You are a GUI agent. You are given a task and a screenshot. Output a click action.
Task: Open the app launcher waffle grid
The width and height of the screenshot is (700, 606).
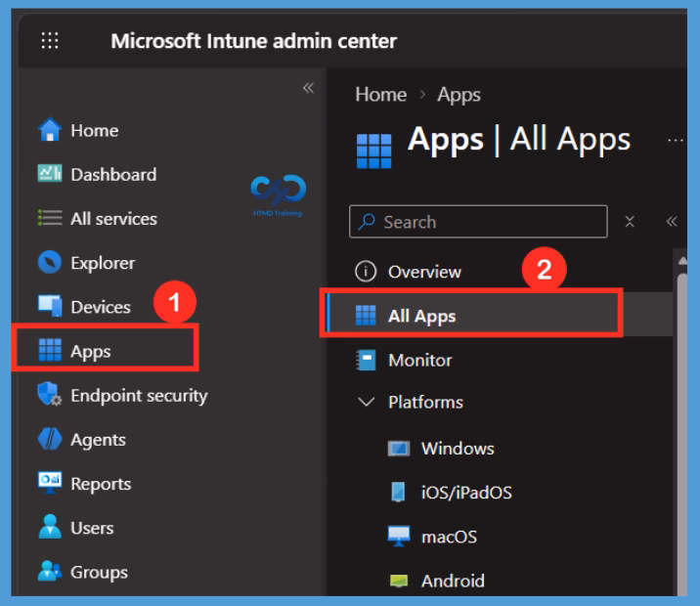pyautogui.click(x=50, y=41)
